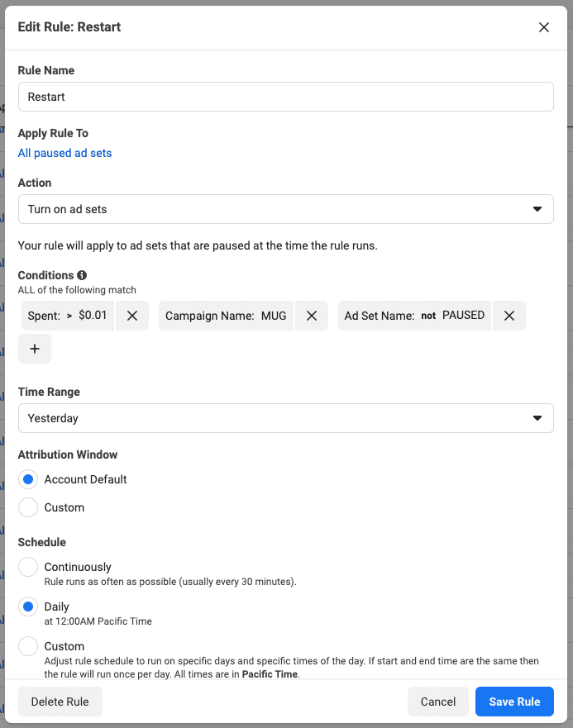
Task: Remove the Ad Set Name condition
Action: 509,316
